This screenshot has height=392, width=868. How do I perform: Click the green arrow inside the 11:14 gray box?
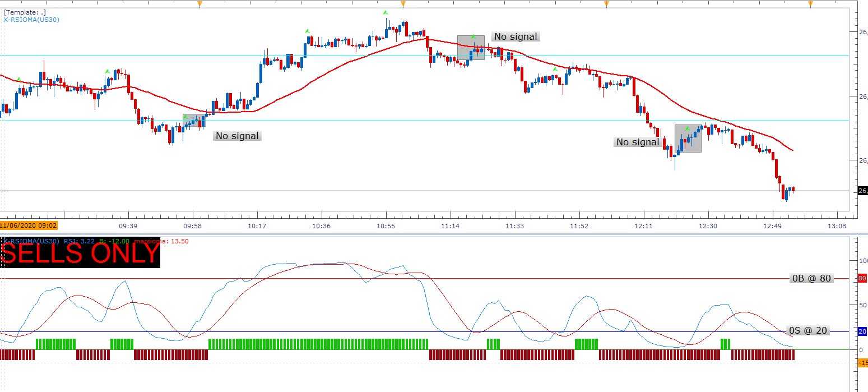(x=473, y=37)
